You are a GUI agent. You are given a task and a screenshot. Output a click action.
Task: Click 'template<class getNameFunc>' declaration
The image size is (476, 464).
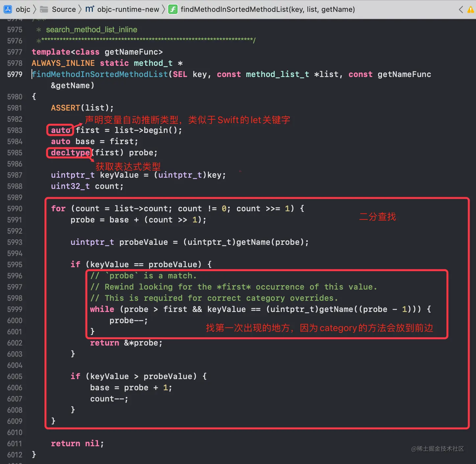pos(97,52)
